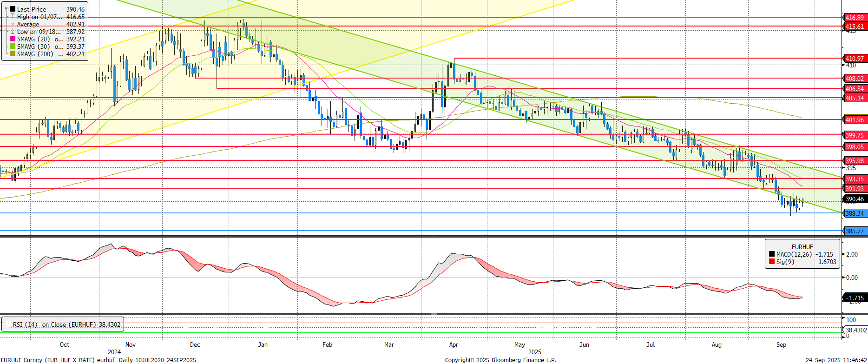
Task: Click the Mar label on time axis
Action: [x=389, y=344]
